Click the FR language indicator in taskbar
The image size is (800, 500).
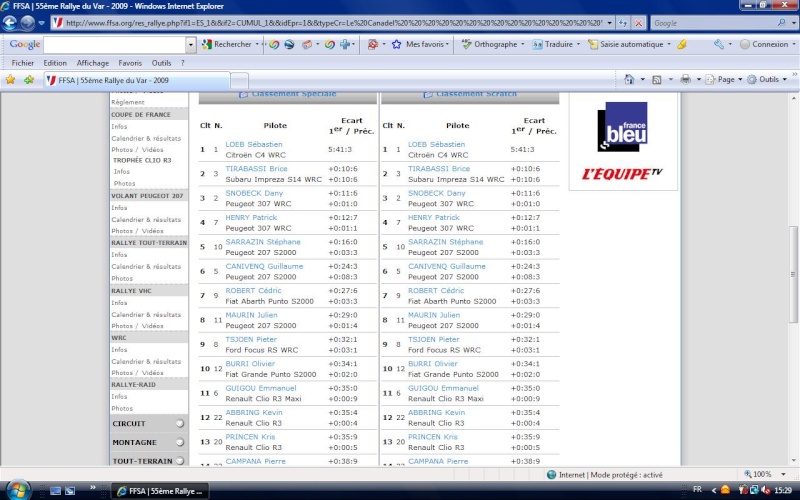(x=697, y=489)
